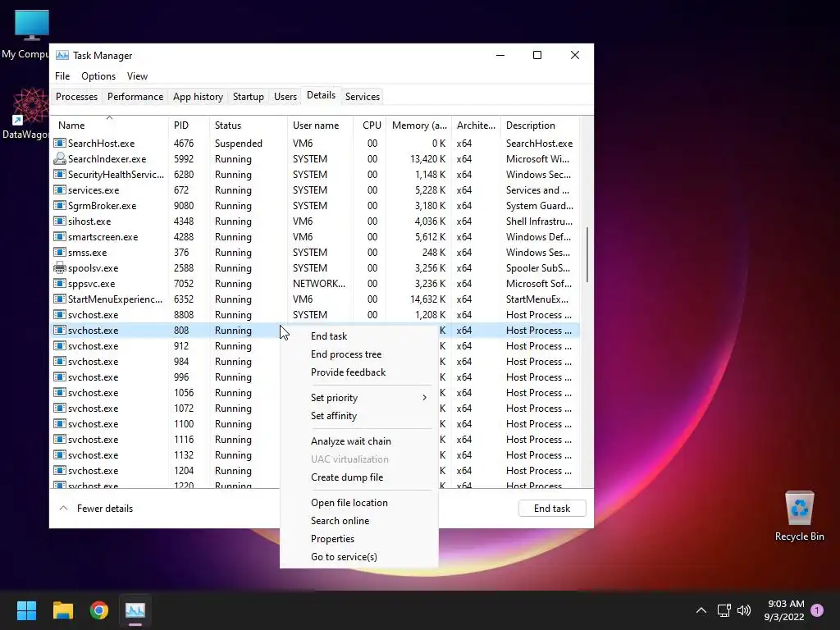Viewport: 840px width, 630px height.
Task: Launch Google Chrome from the taskbar
Action: tap(99, 610)
